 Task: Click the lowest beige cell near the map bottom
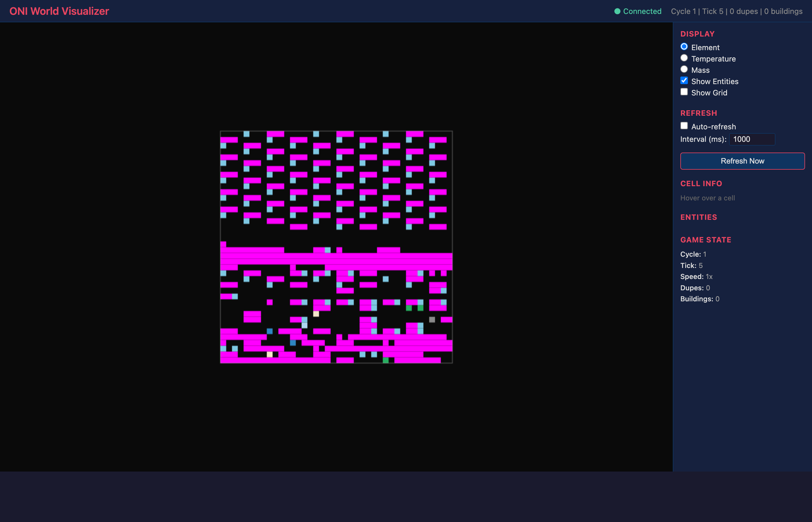pos(269,354)
